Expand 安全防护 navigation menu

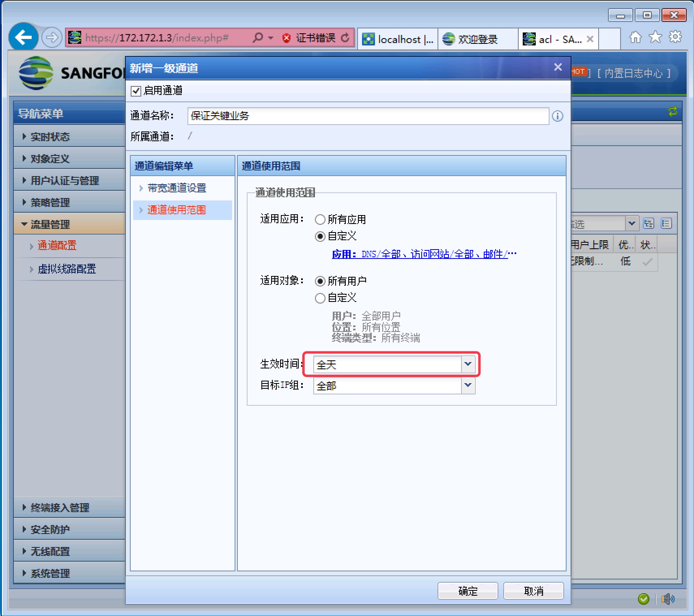click(x=69, y=529)
